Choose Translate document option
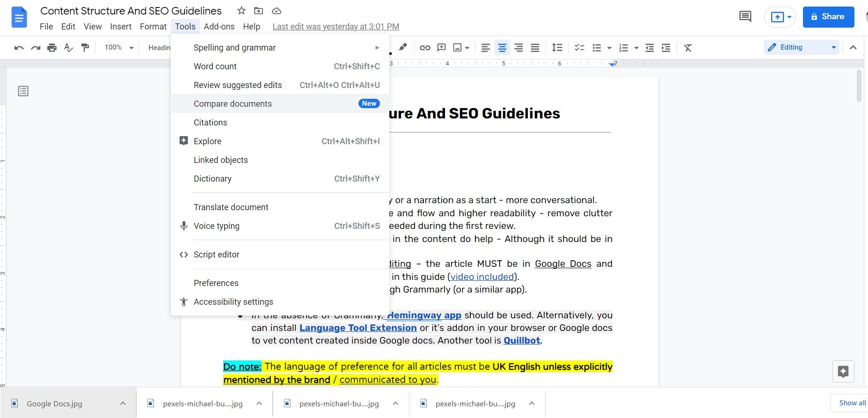Viewport: 868px width, 418px height. pos(280,207)
